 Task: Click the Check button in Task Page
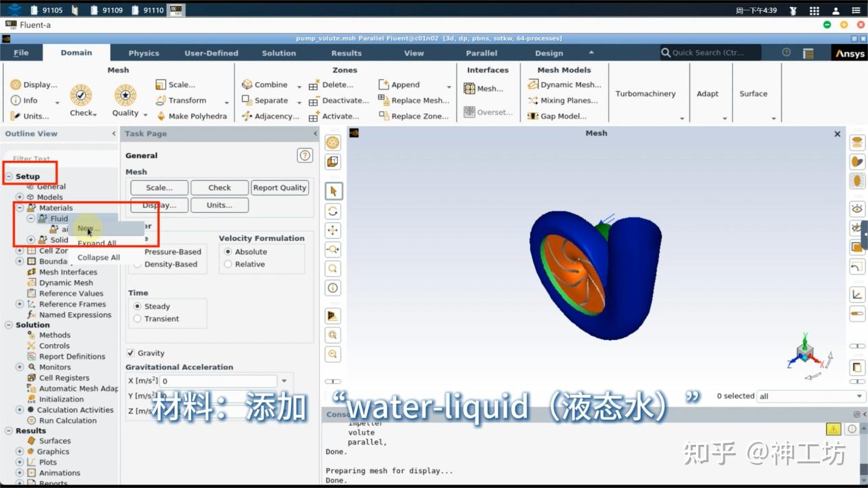click(220, 188)
